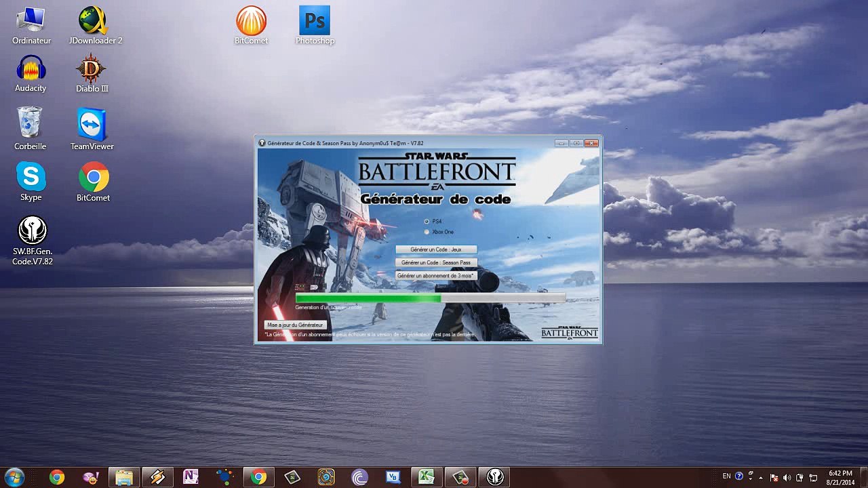The image size is (868, 488).
Task: Open the OneNote taskbar icon
Action: coord(191,477)
